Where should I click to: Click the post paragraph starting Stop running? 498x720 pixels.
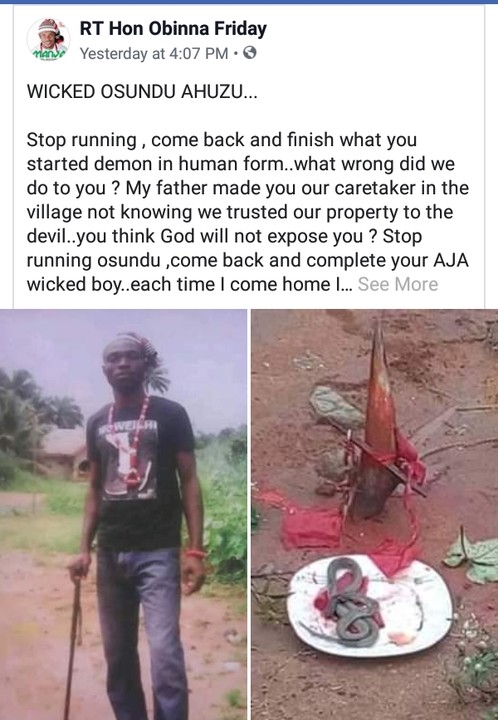pos(248,212)
